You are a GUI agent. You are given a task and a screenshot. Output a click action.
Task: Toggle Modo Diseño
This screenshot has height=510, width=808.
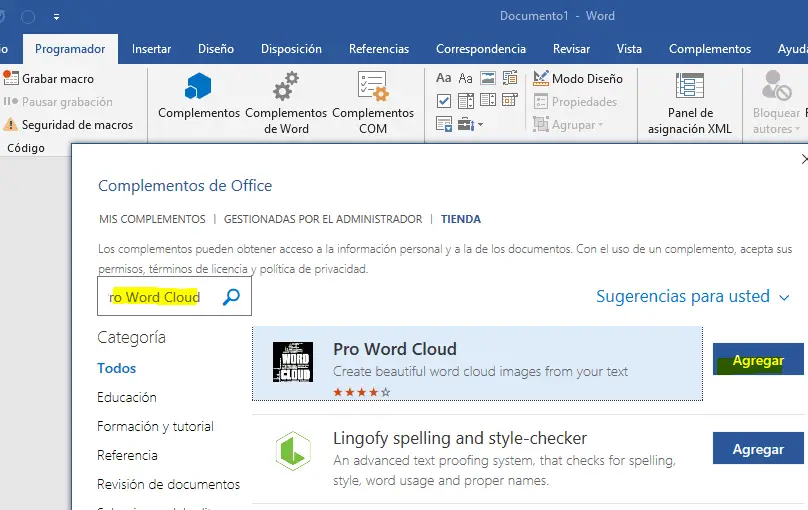(x=578, y=78)
